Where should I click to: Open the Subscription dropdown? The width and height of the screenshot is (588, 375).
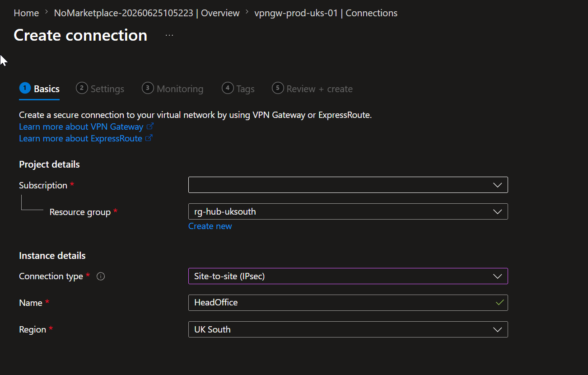(348, 185)
